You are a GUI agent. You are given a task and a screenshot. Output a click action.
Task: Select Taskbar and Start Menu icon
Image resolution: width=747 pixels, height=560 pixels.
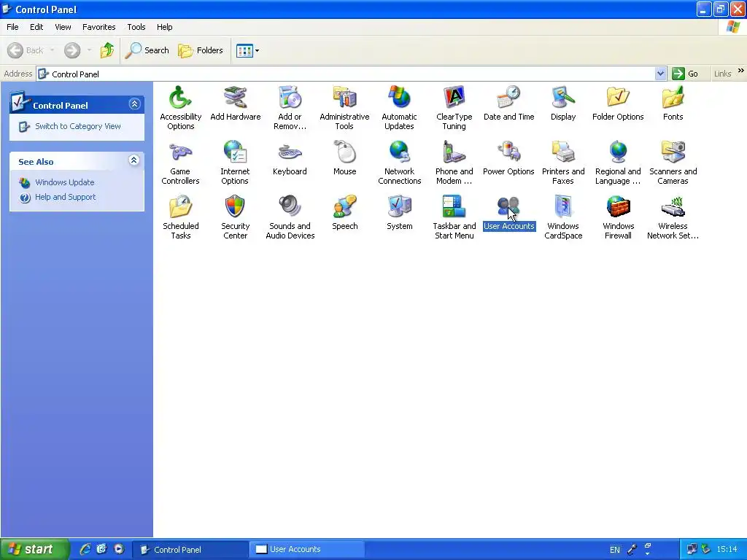point(454,217)
